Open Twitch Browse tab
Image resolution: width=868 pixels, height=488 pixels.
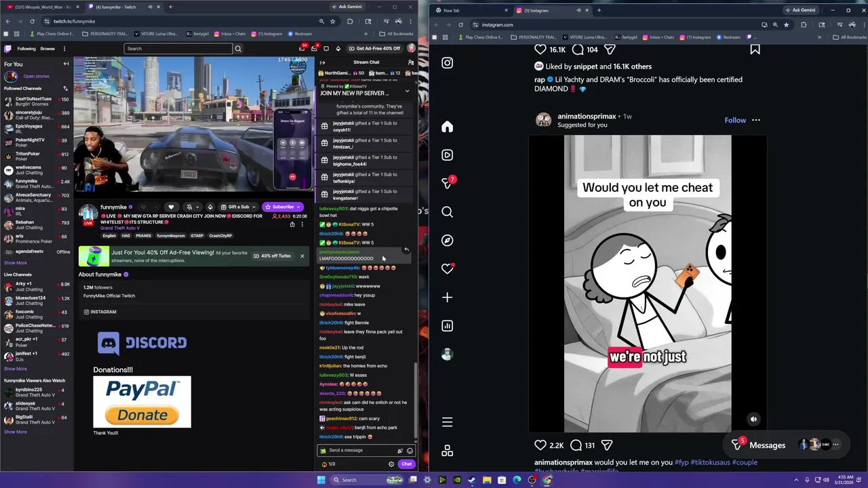(x=47, y=49)
